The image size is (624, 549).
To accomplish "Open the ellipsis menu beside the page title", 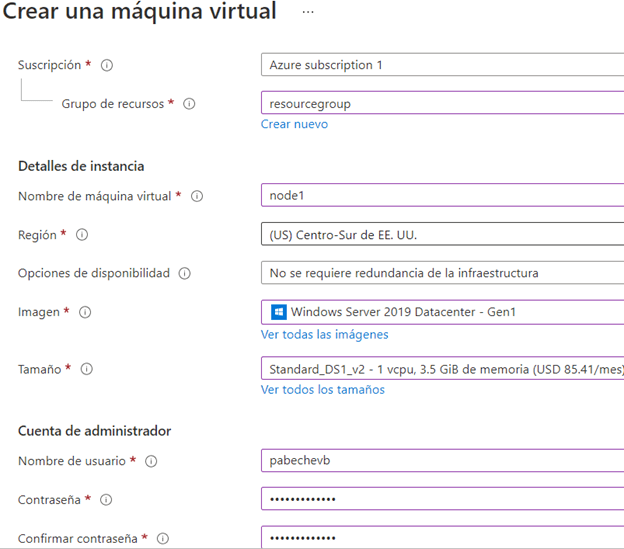I will (308, 12).
